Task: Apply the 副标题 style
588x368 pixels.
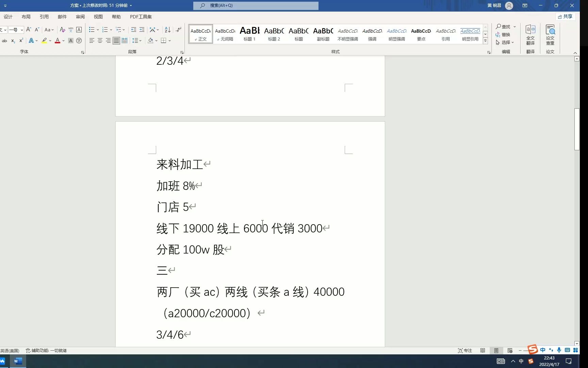Action: click(323, 34)
